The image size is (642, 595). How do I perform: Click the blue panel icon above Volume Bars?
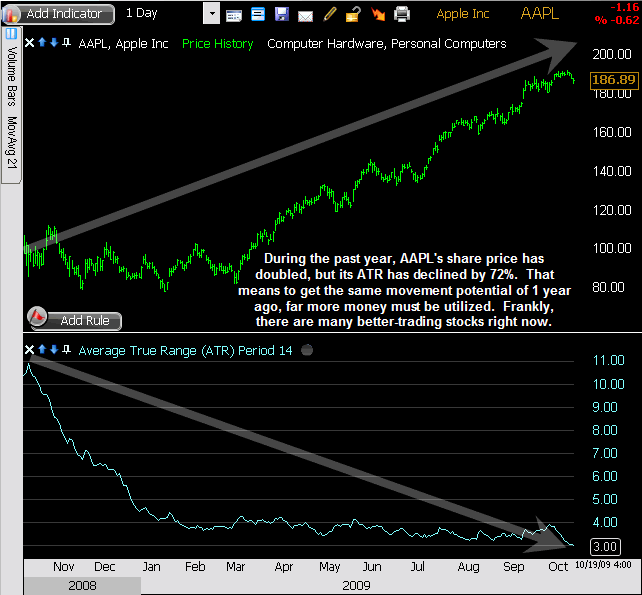point(11,34)
